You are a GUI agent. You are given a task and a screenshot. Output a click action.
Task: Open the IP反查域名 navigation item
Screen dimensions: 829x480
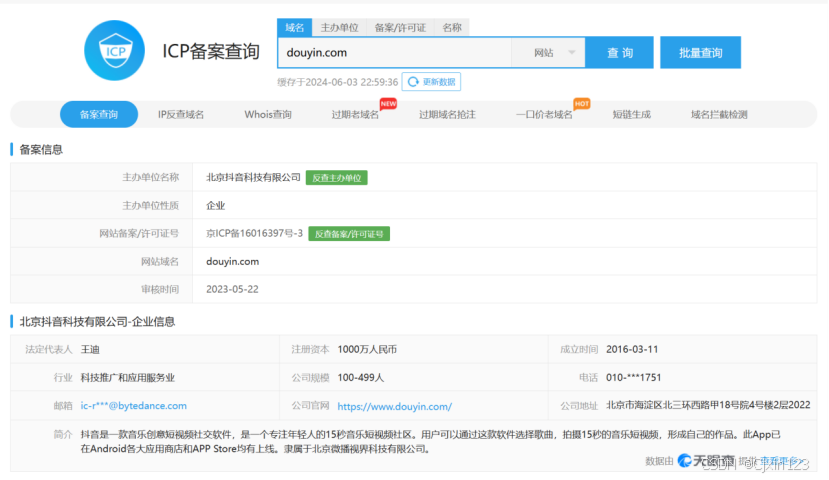click(x=181, y=114)
